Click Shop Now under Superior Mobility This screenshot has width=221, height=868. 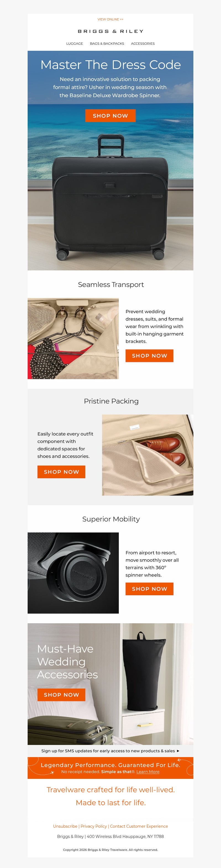pyautogui.click(x=149, y=589)
